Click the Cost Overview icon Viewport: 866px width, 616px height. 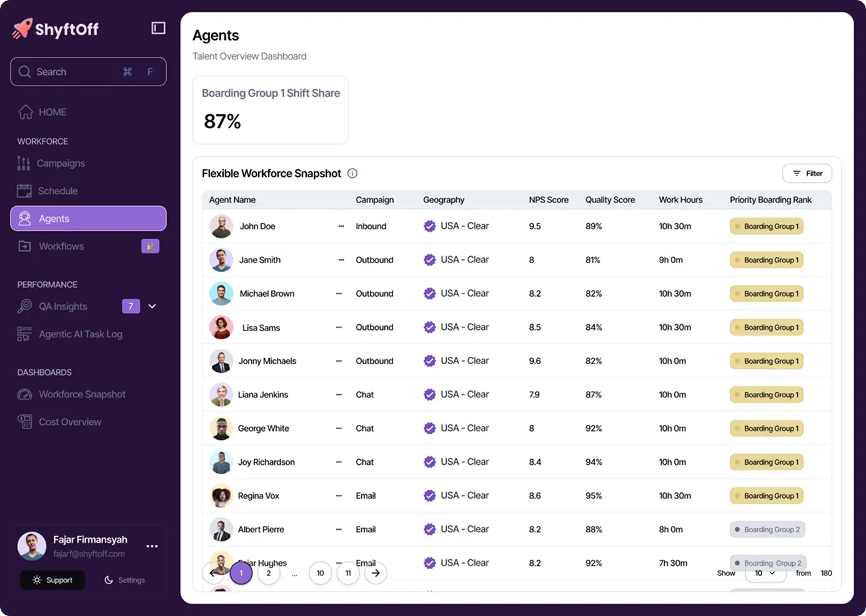tap(24, 422)
